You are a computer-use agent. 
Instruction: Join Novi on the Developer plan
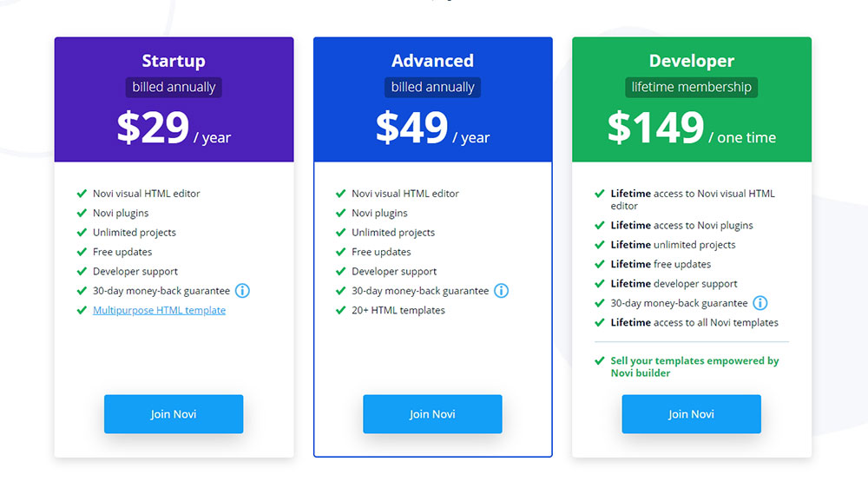[x=692, y=414]
